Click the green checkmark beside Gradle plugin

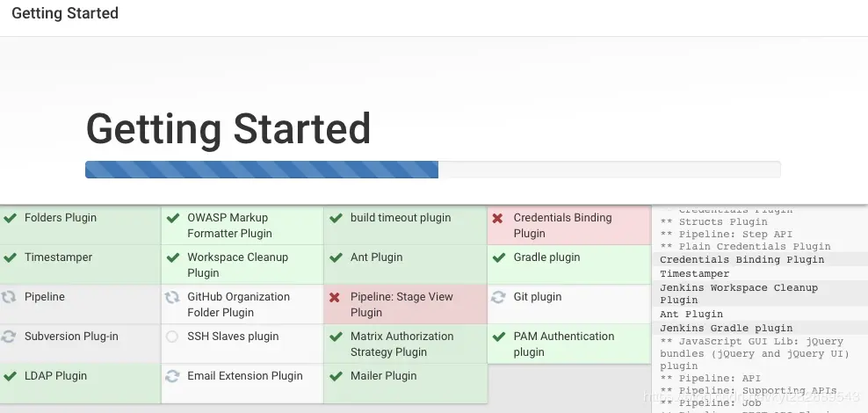(498, 257)
